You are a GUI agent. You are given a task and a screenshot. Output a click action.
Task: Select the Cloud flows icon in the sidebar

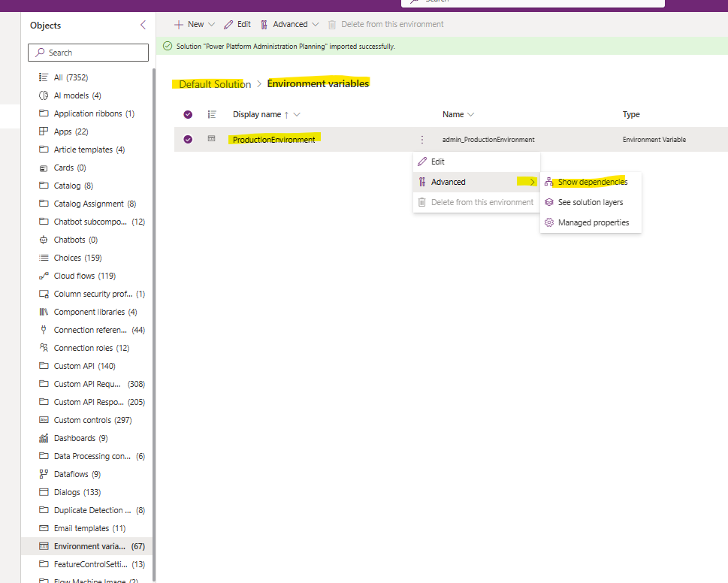(42, 276)
